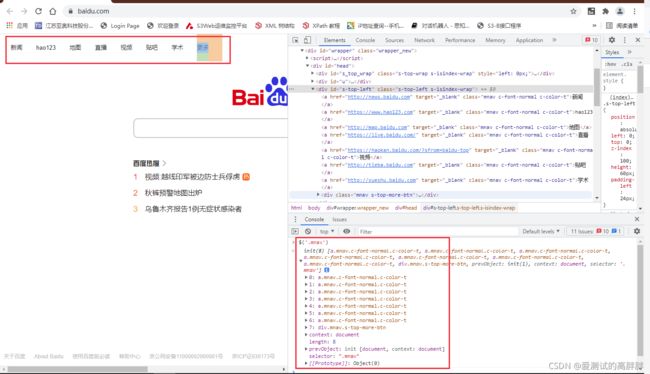Click the Baidu logo

tap(260, 92)
